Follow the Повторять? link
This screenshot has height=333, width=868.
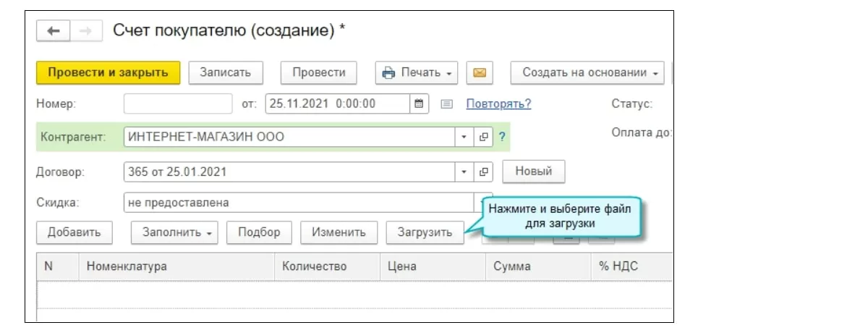(x=498, y=104)
